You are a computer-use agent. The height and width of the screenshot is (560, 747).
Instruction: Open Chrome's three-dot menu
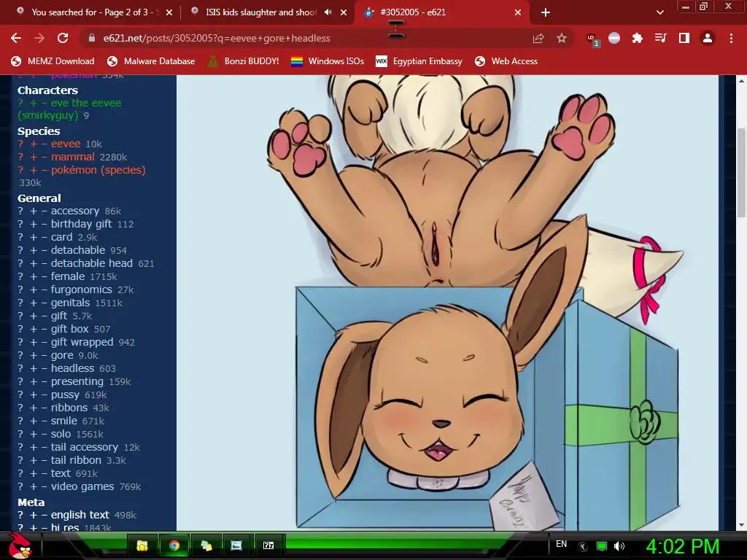731,38
